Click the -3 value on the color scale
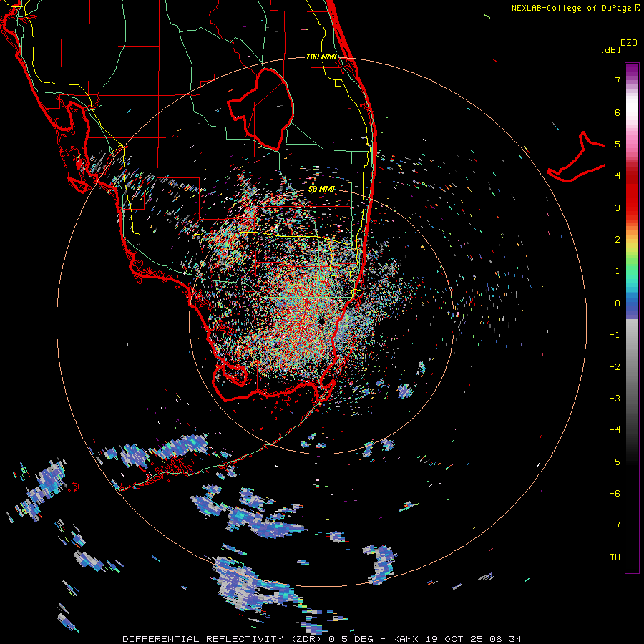 615,399
